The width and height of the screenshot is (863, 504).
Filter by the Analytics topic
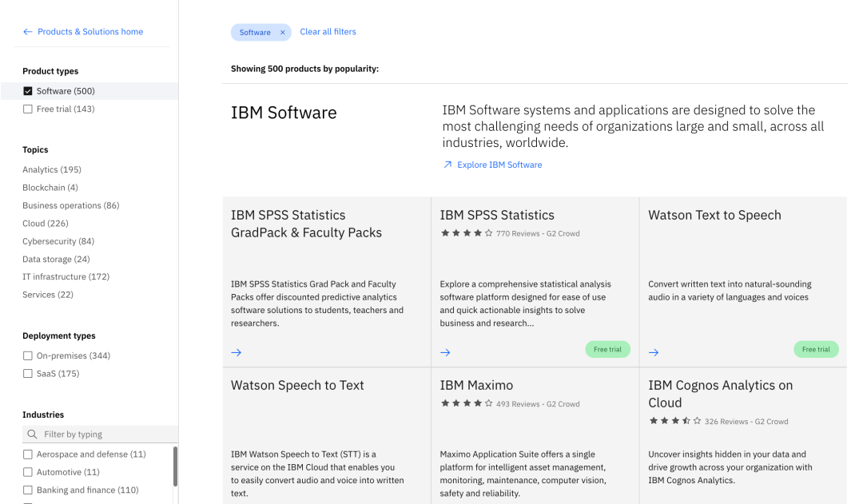pyautogui.click(x=52, y=169)
